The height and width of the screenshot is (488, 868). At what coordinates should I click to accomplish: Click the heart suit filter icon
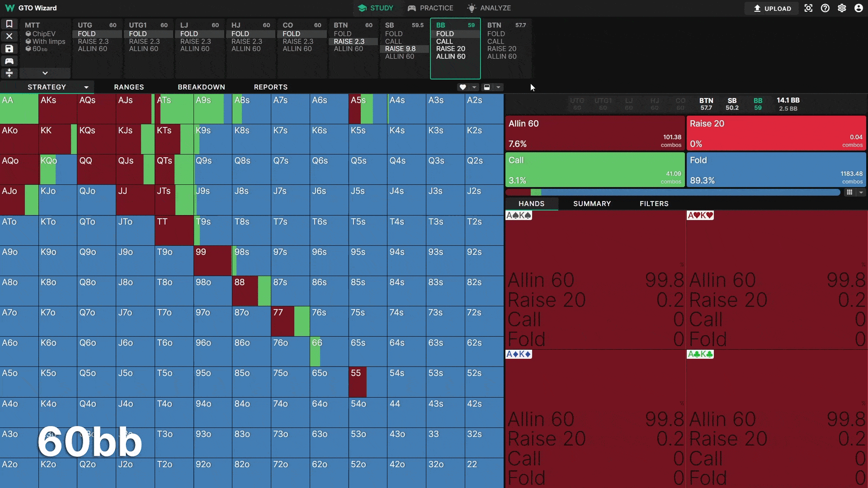[462, 87]
